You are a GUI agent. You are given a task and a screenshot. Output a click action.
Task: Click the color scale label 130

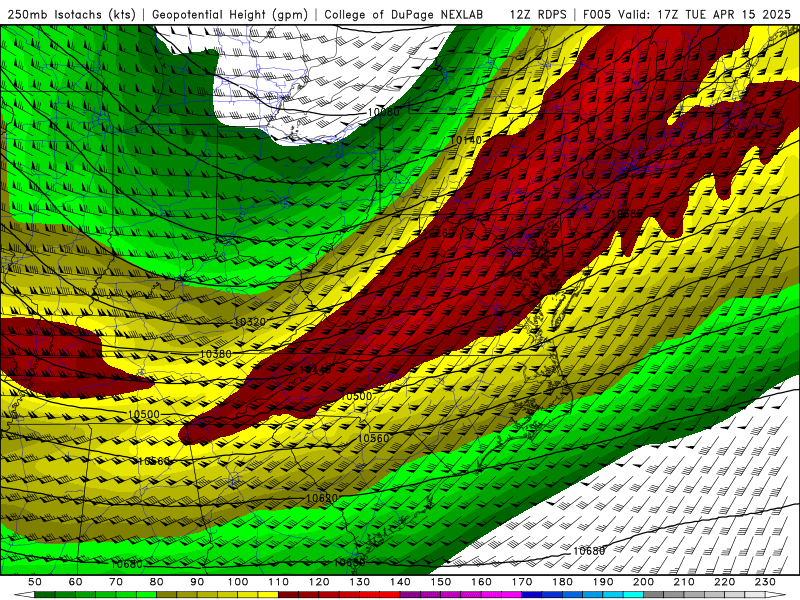pyautogui.click(x=360, y=582)
